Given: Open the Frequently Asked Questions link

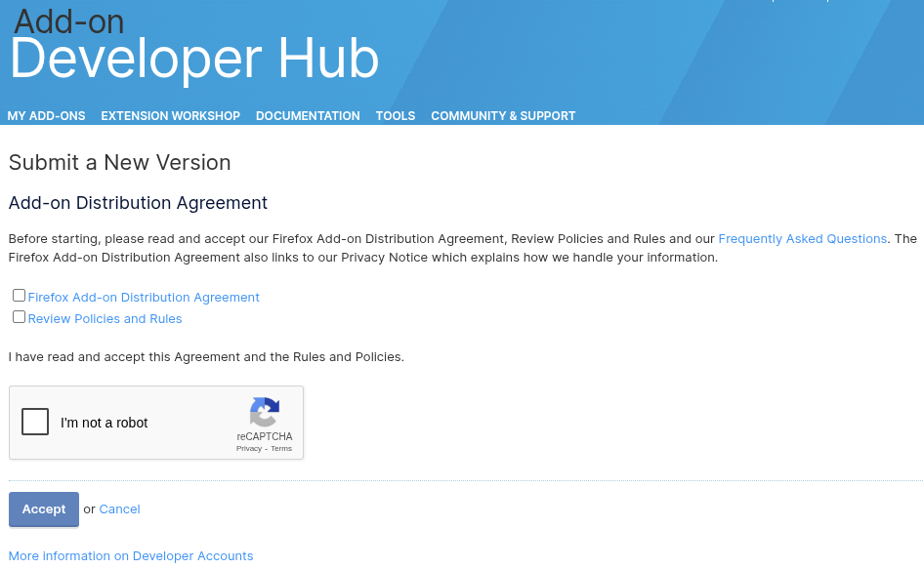Looking at the screenshot, I should 802,238.
